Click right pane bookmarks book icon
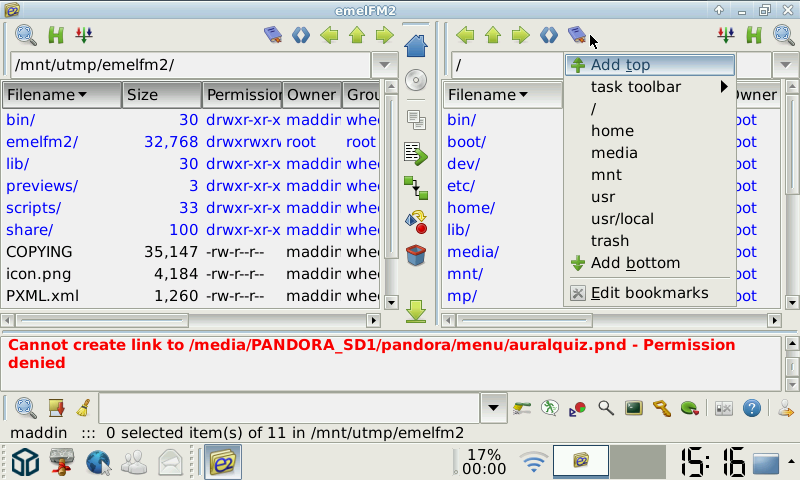This screenshot has width=800, height=480. (x=577, y=35)
